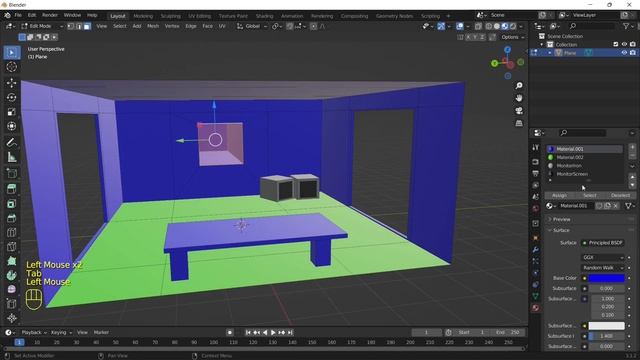Viewport: 640px width, 360px height.
Task: Add a new material slot
Action: (x=632, y=147)
